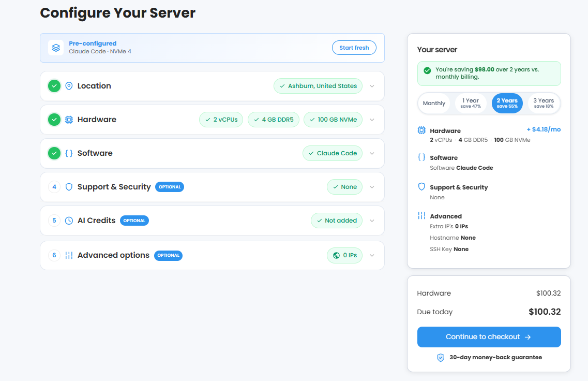588x381 pixels.
Task: Click the green checkmark circle beside Software
Action: (x=54, y=153)
